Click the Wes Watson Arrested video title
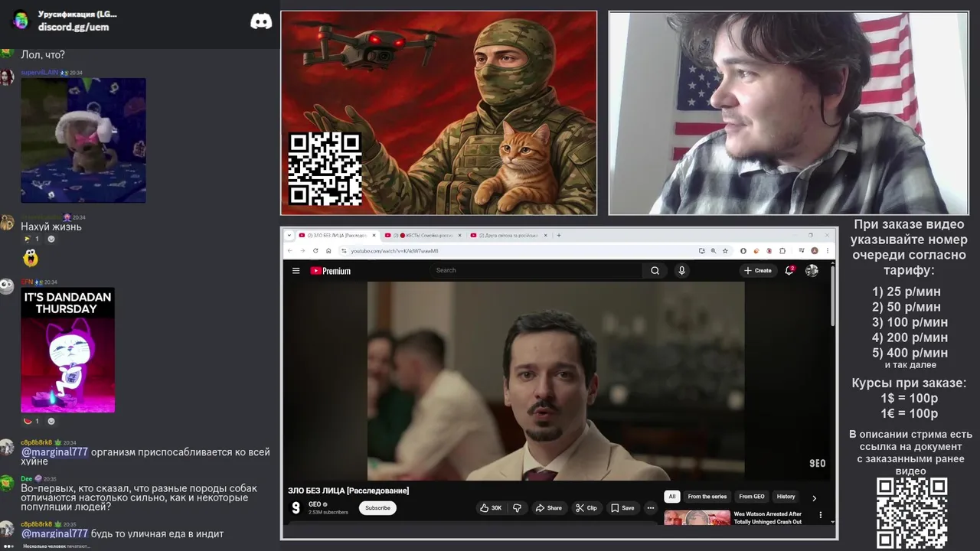This screenshot has width=980, height=551. pos(768,517)
